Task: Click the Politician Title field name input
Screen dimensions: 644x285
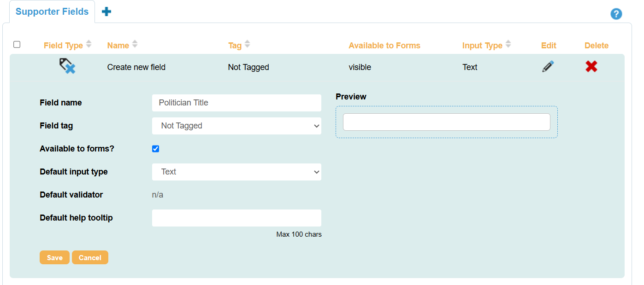Action: 236,103
